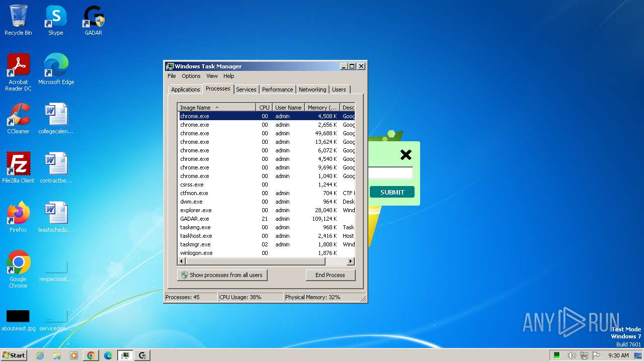Open the Options menu in Task Manager

[x=191, y=76]
